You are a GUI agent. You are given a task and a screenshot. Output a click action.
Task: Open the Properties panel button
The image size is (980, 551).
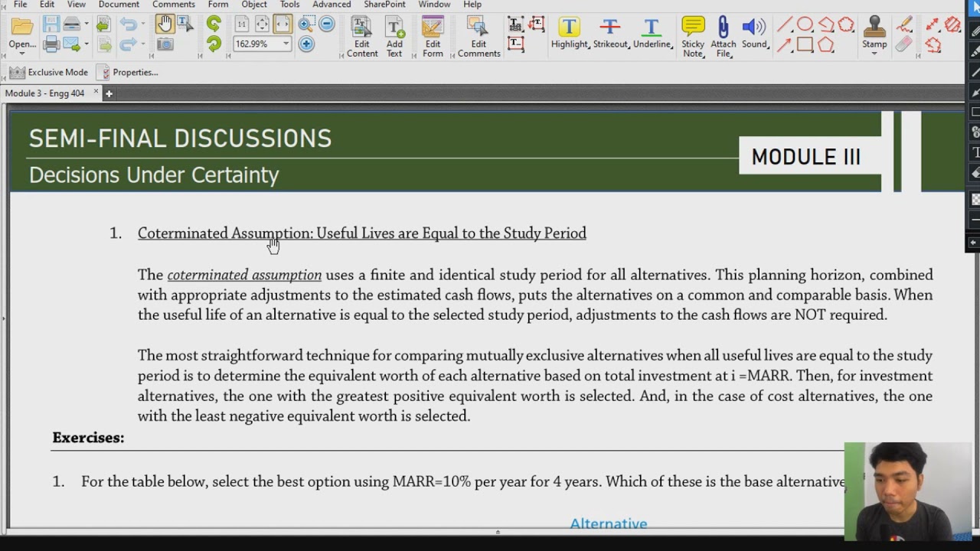128,72
